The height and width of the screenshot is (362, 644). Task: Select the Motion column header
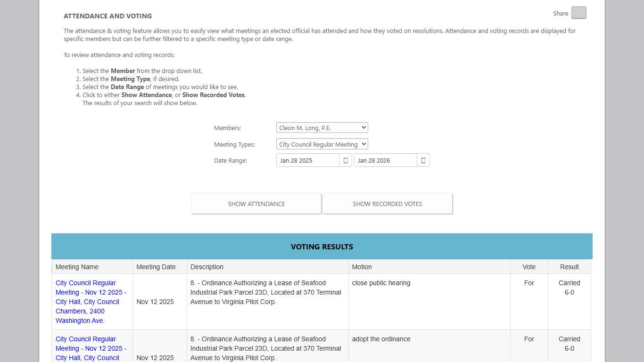(x=362, y=267)
